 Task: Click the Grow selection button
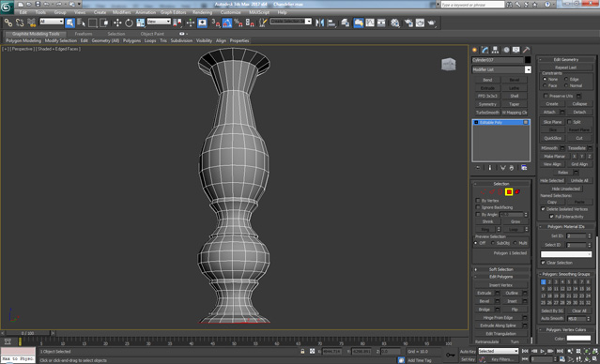pos(515,221)
